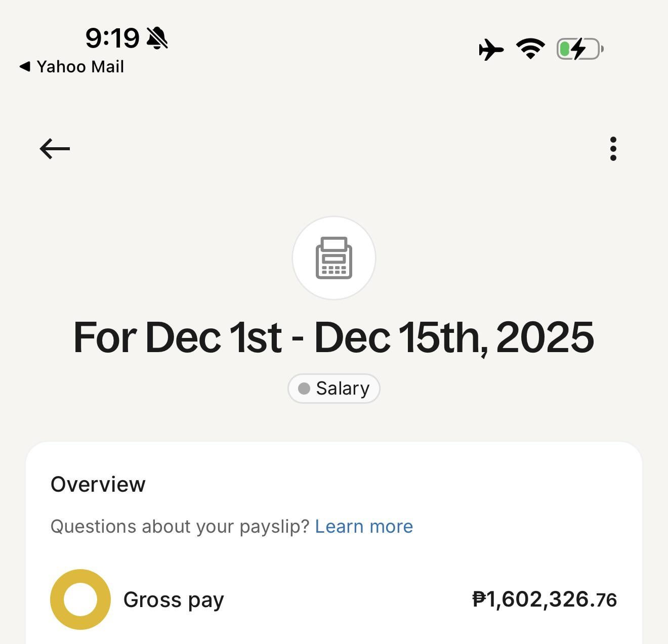Tap the white Overview card background
The height and width of the screenshot is (644, 668).
coord(455,486)
